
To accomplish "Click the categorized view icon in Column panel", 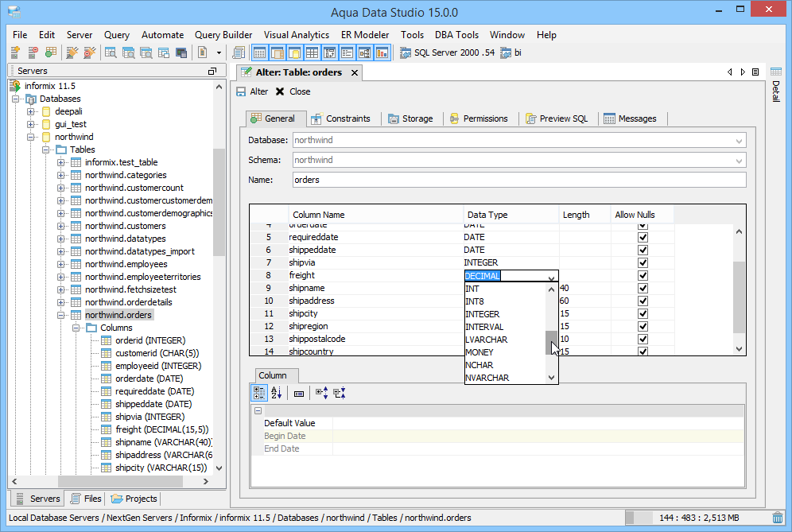I will [x=259, y=393].
